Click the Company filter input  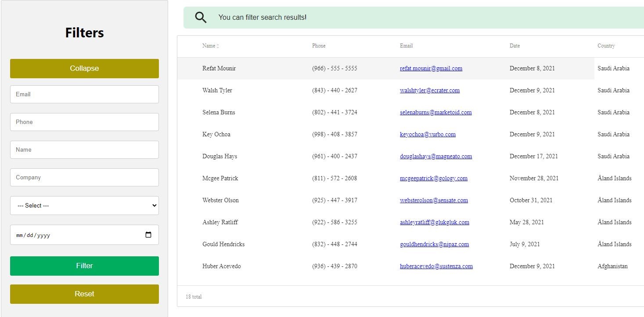pyautogui.click(x=84, y=177)
